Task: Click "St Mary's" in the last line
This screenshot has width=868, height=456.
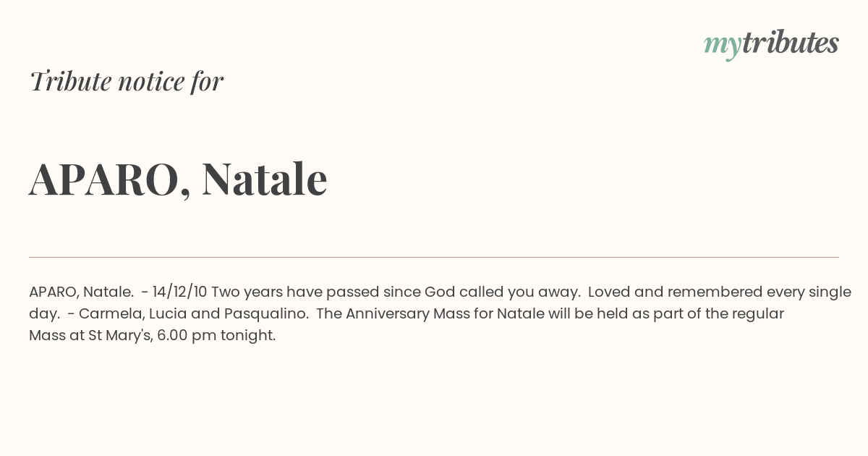Action: point(119,336)
